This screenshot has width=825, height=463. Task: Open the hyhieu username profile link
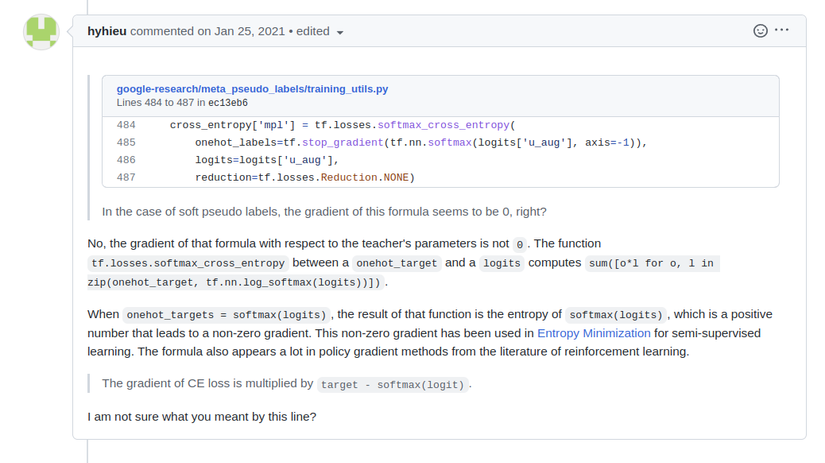(107, 31)
